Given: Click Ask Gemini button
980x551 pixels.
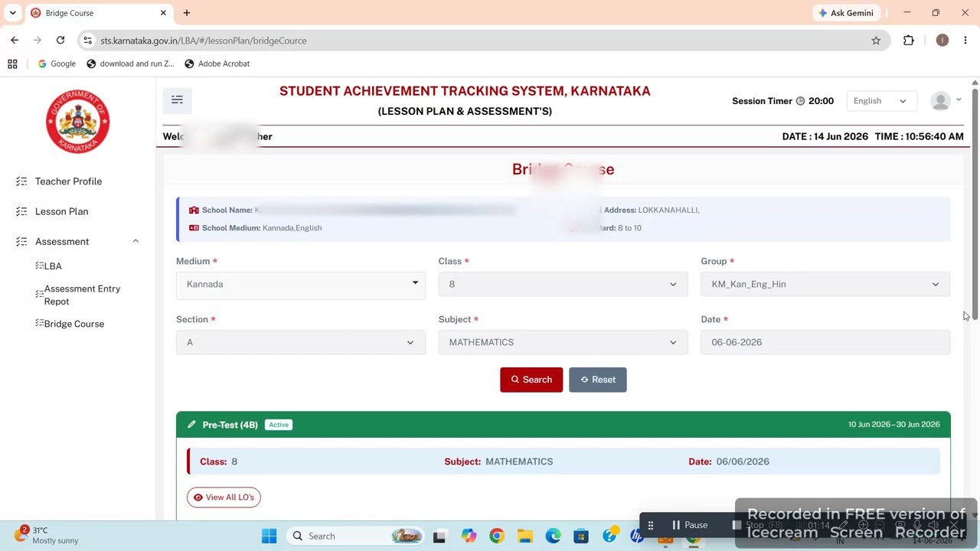Looking at the screenshot, I should point(845,13).
